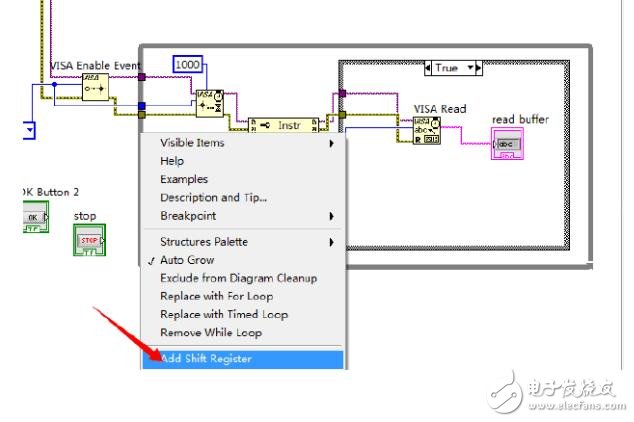Click Remove While Loop entry
Screen dimensions: 634x422
(x=211, y=333)
